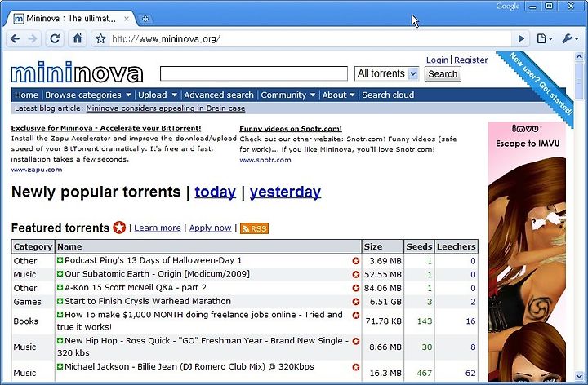Download icon for Podcast Ping's 13 Days torrent

[60, 260]
